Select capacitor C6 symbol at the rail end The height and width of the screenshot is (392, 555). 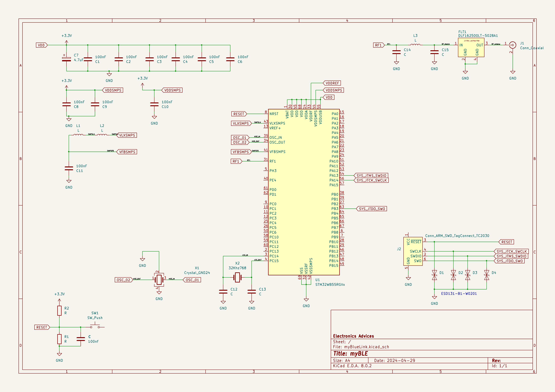230,59
